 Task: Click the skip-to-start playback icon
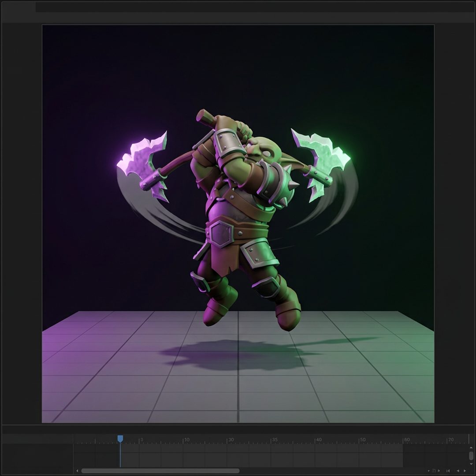[448, 471]
